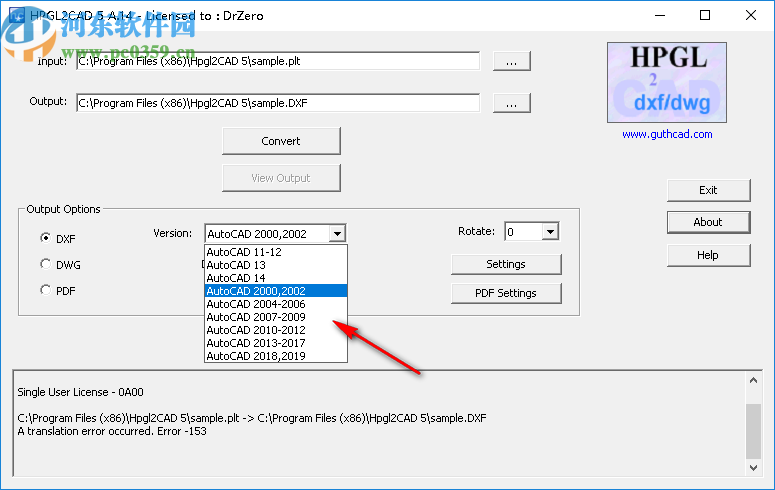Visit the www.guthcad.com link
The width and height of the screenshot is (775, 490).
click(667, 134)
